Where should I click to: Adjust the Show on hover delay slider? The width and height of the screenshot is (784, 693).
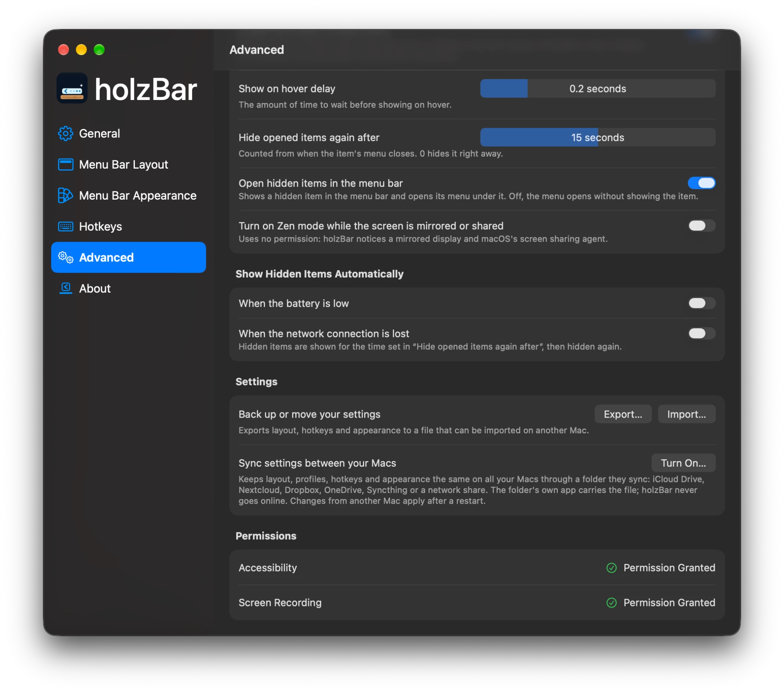pyautogui.click(x=598, y=88)
